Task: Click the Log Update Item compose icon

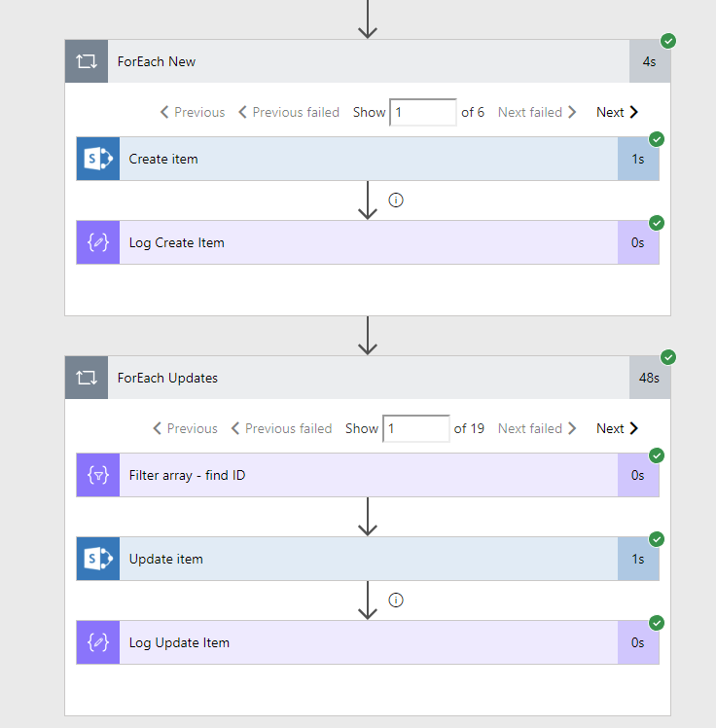Action: point(98,642)
